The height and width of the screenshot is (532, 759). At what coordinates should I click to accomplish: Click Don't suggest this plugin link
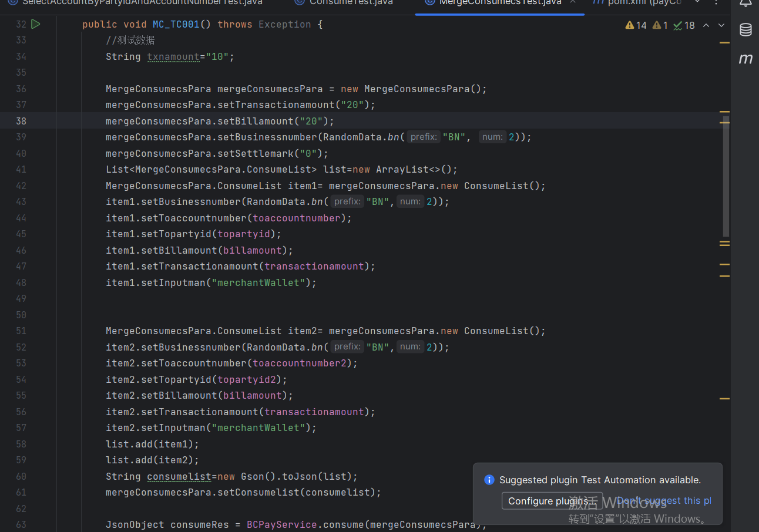pyautogui.click(x=664, y=501)
